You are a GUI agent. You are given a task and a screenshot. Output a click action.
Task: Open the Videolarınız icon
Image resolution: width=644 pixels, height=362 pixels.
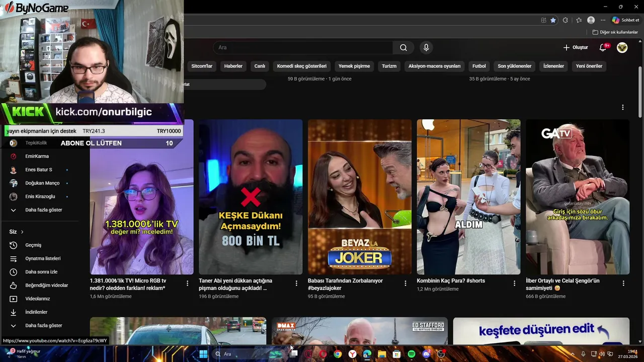click(x=14, y=299)
